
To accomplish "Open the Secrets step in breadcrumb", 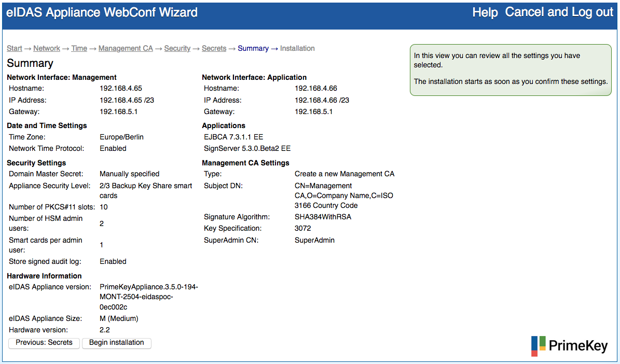I will [214, 48].
